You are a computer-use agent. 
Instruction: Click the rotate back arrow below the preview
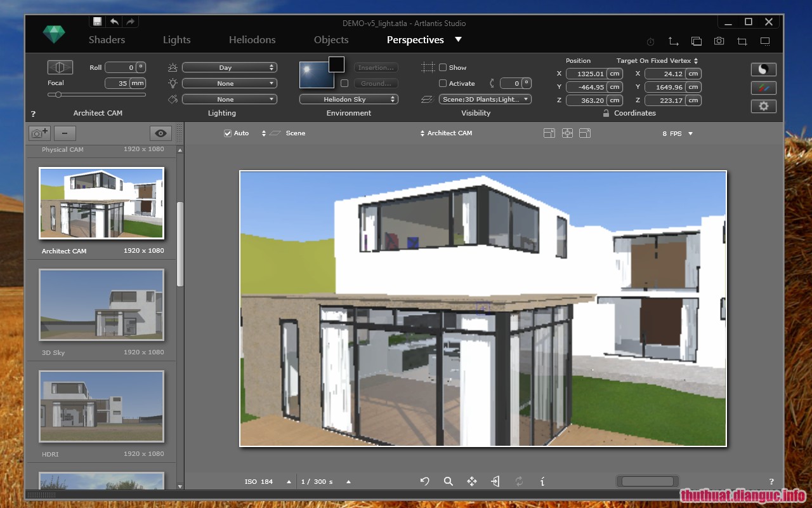(425, 481)
